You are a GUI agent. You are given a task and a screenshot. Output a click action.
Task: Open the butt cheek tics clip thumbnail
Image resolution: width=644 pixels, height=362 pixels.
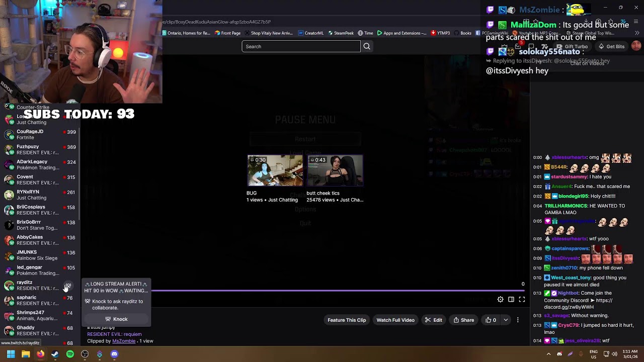tap(335, 171)
